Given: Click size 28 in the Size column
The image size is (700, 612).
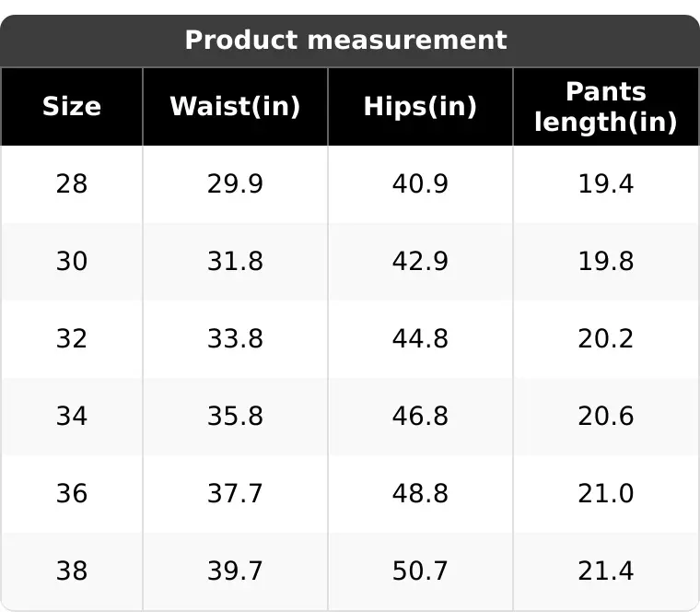Looking at the screenshot, I should click(x=72, y=184).
